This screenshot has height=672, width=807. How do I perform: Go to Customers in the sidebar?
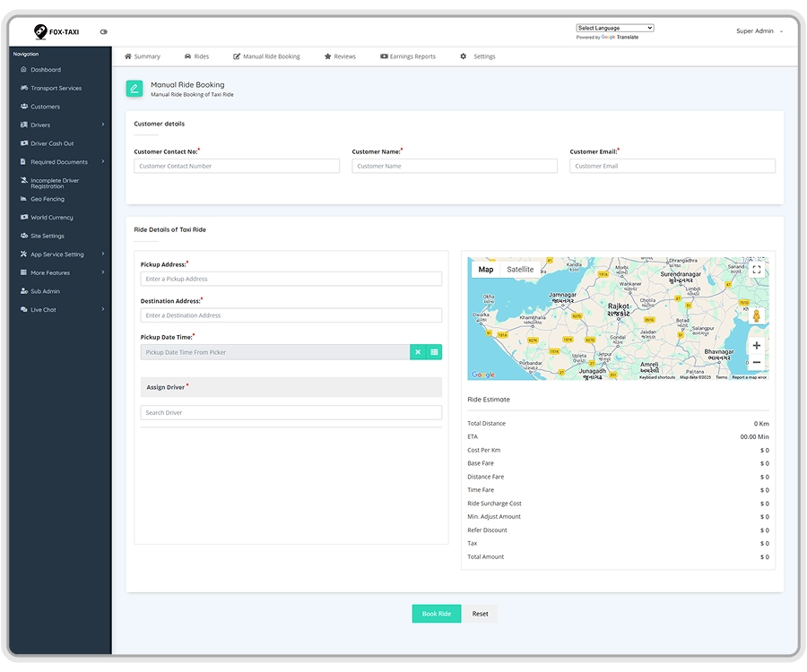45,107
